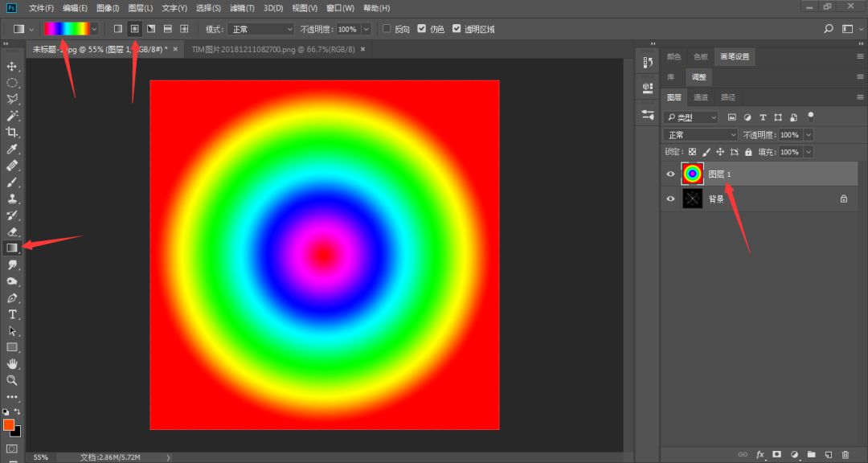
Task: Select the Horizontal Type tool
Action: (x=12, y=314)
